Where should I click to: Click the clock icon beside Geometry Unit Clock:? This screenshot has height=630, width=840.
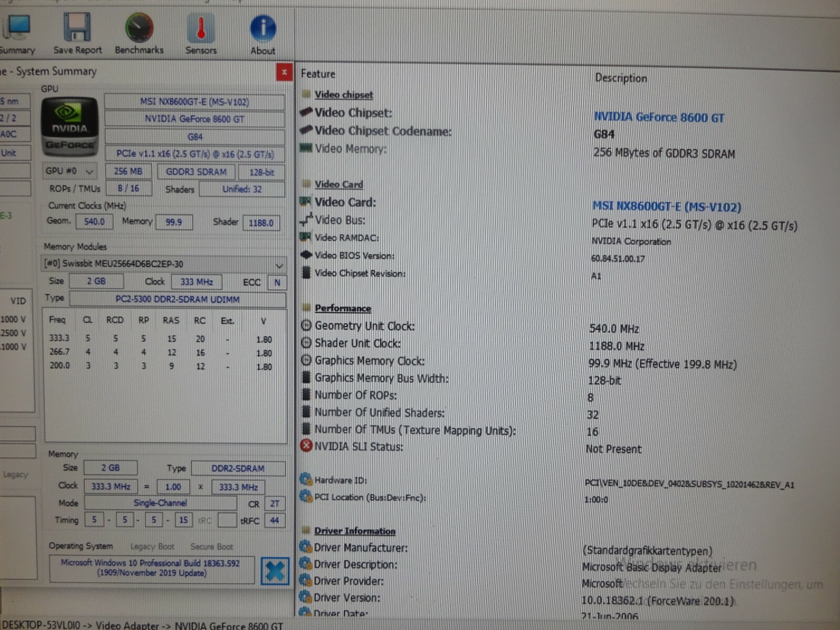(x=307, y=325)
